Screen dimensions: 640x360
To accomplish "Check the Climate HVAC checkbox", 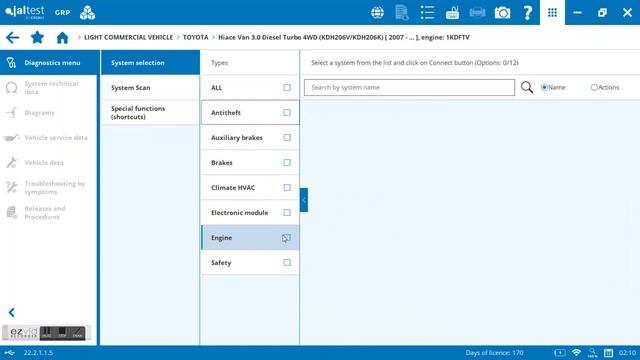I will point(287,187).
